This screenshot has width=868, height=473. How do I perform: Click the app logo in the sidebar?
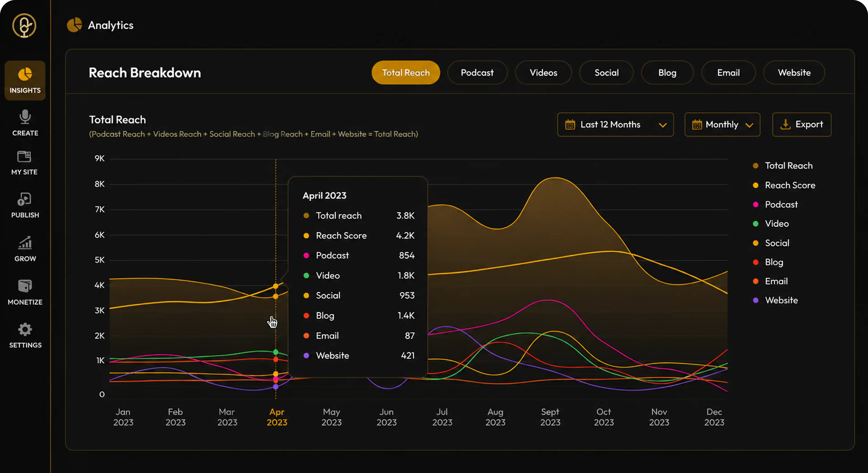point(24,26)
